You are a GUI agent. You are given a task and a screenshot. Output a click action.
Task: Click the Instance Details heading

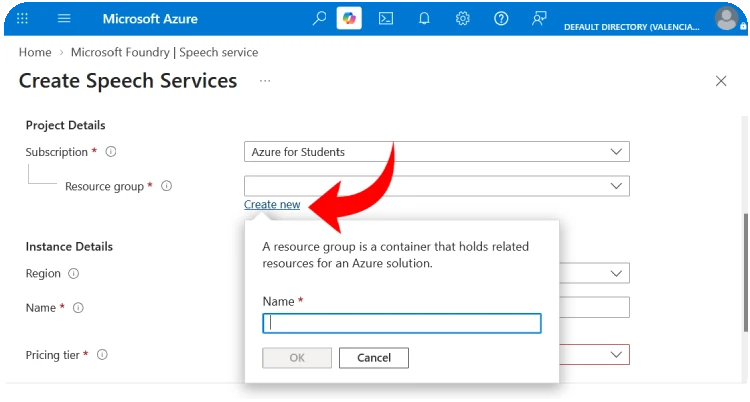pyautogui.click(x=69, y=246)
